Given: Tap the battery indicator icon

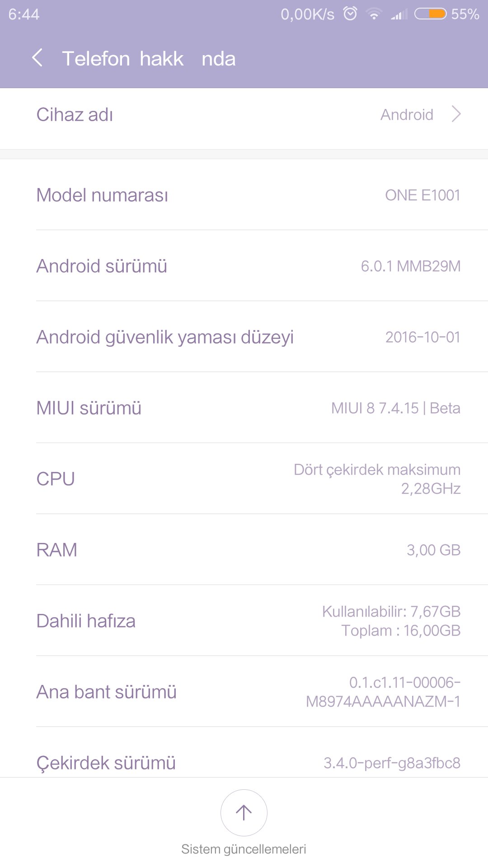Looking at the screenshot, I should 430,14.
